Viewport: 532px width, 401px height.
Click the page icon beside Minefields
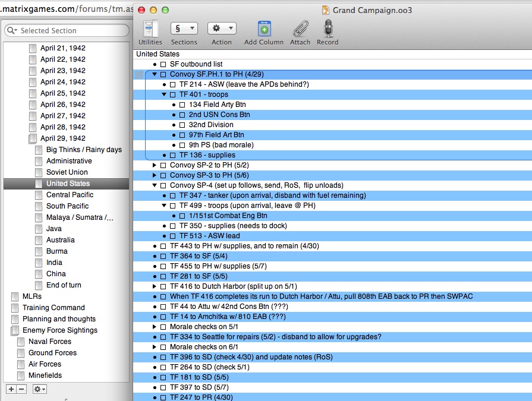pos(21,375)
